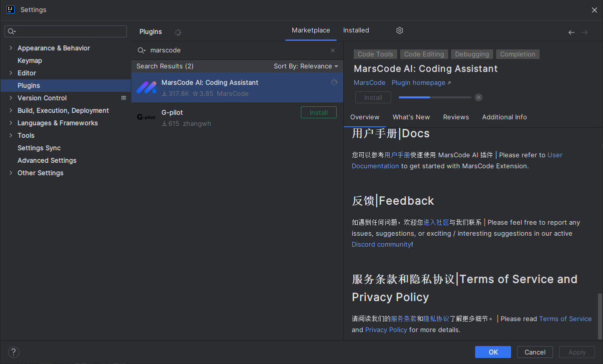Open the Sort By Relevance dropdown

click(306, 66)
